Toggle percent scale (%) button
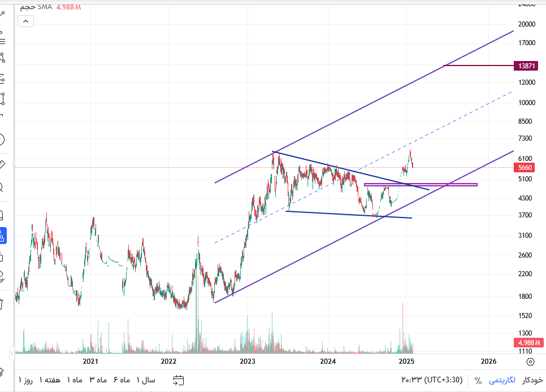546x392 pixels. pos(478,381)
